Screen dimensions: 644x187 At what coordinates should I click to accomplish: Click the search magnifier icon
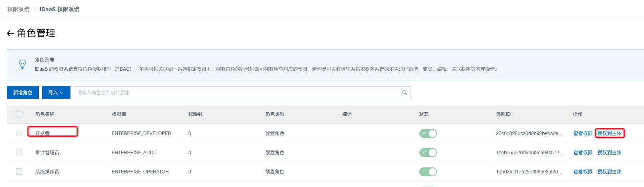point(405,93)
